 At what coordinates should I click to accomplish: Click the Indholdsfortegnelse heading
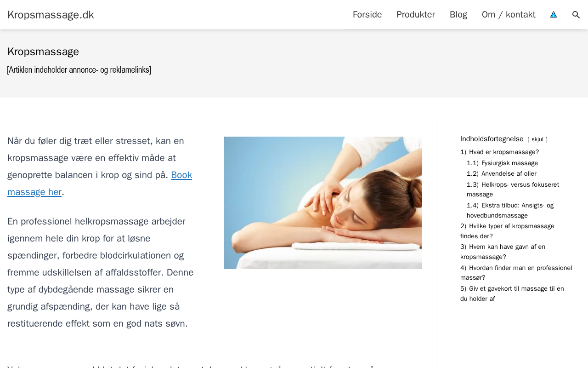click(492, 139)
